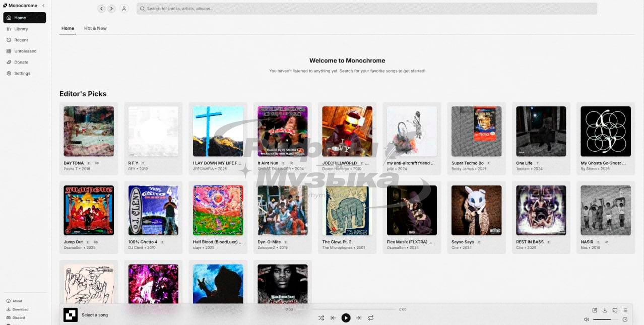Open the Discord link in the sidebar
The height and width of the screenshot is (325, 644).
click(x=18, y=317)
